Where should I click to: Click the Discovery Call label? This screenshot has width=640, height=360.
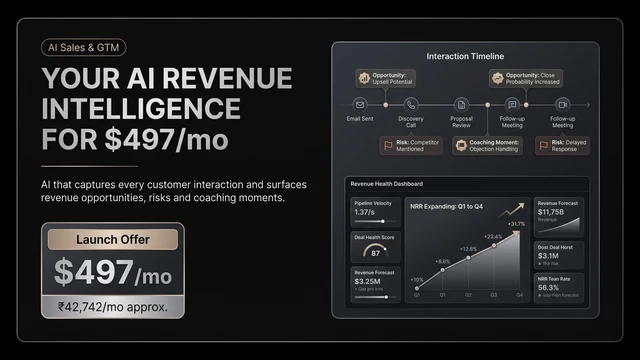(x=411, y=122)
